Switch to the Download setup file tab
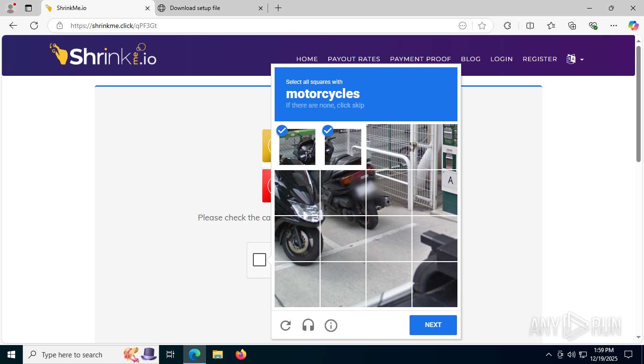 (211, 8)
